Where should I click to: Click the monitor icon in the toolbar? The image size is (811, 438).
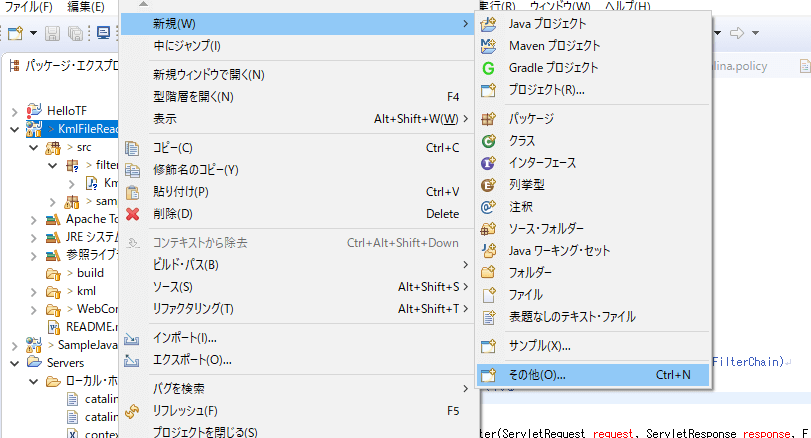click(103, 33)
